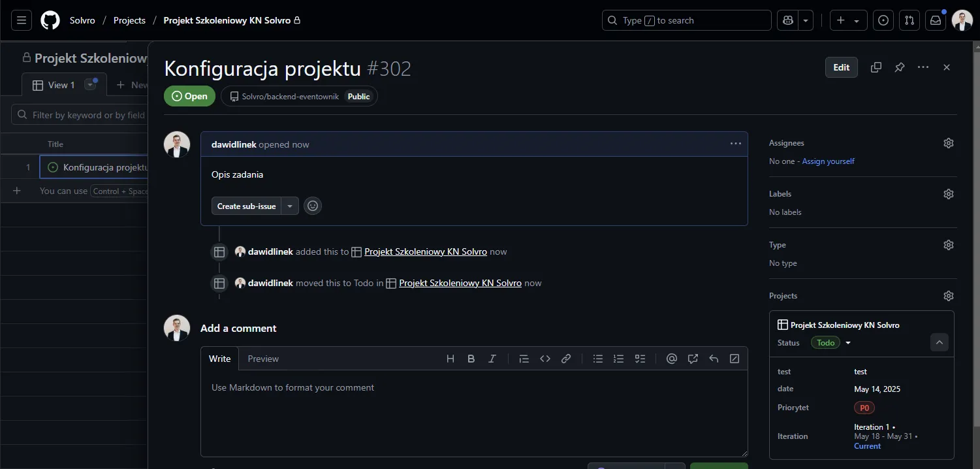The height and width of the screenshot is (469, 980).
Task: Open Assignees settings gear
Action: pyautogui.click(x=948, y=143)
